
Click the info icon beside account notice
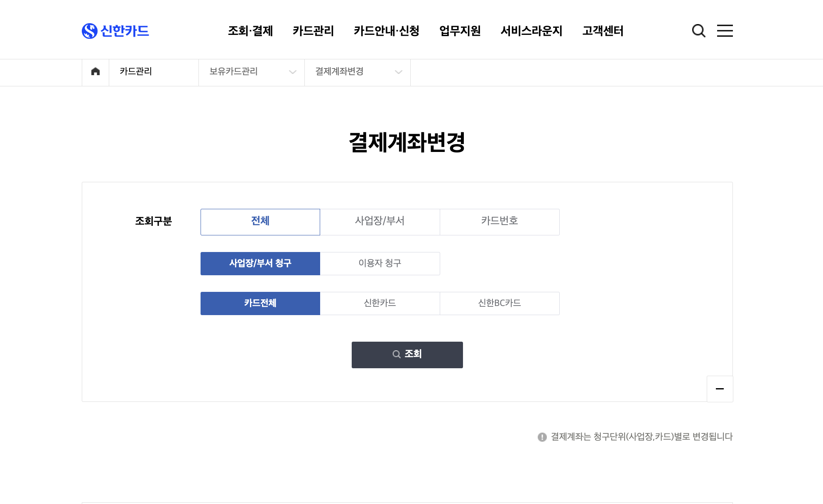click(542, 437)
